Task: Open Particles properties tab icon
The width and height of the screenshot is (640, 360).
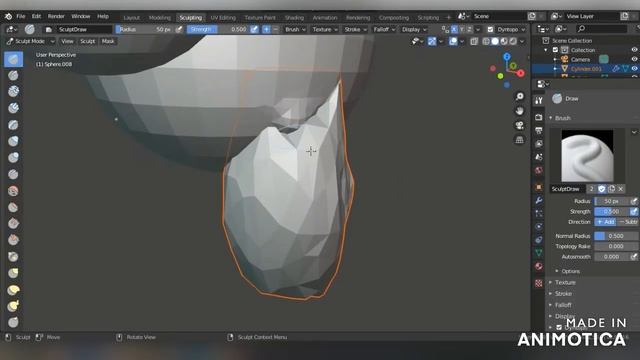Action: pos(539,213)
